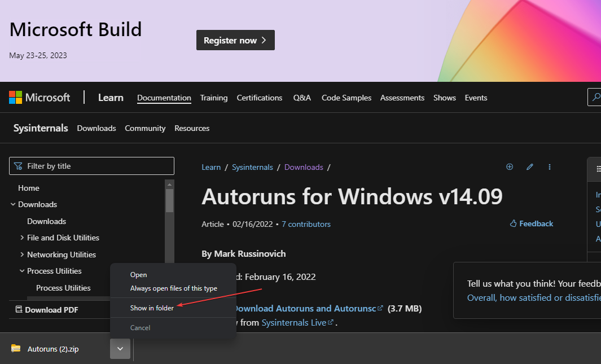Open the Documentation nav tab
This screenshot has width=601, height=364.
point(164,98)
